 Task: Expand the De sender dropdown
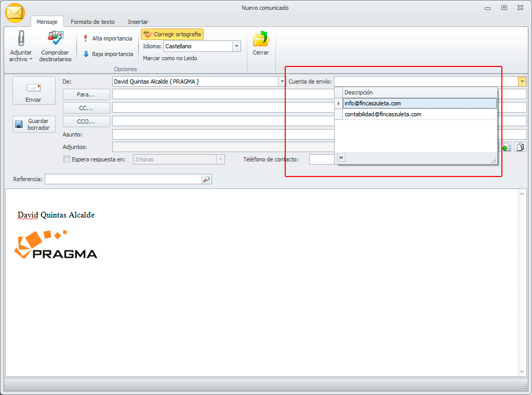(282, 81)
